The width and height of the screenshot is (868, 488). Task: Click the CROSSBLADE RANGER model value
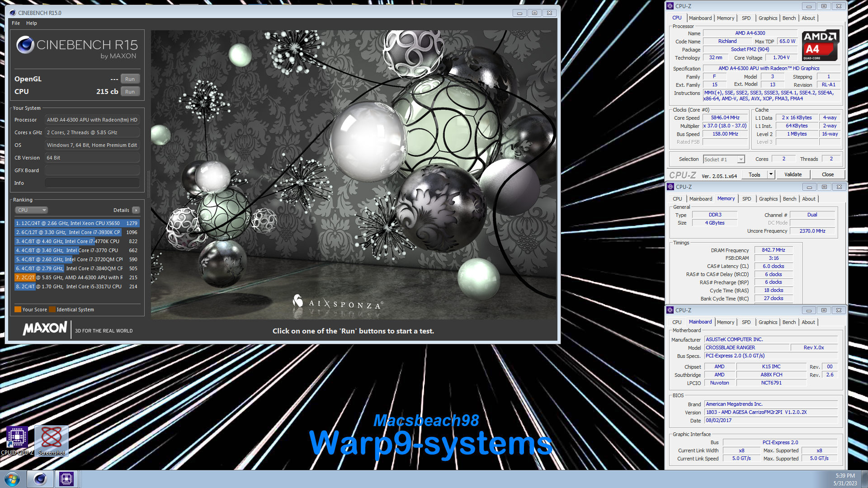coord(747,347)
